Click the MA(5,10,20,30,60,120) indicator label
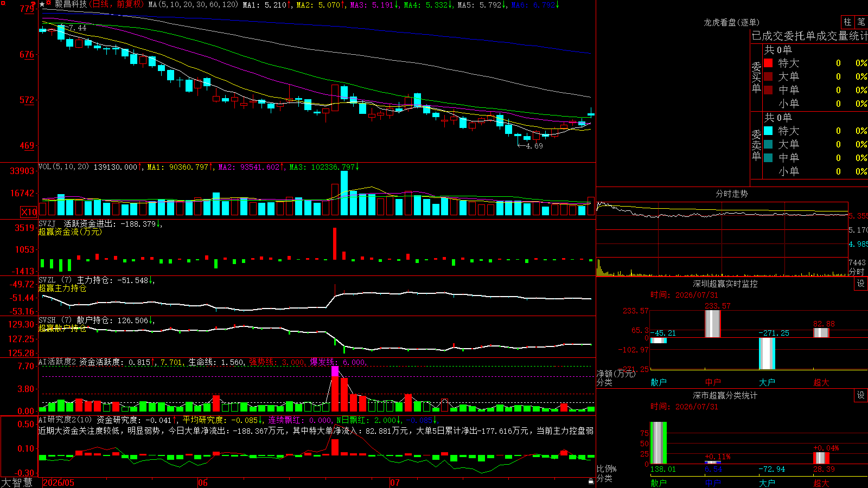This screenshot has height=488, width=868. tap(193, 5)
